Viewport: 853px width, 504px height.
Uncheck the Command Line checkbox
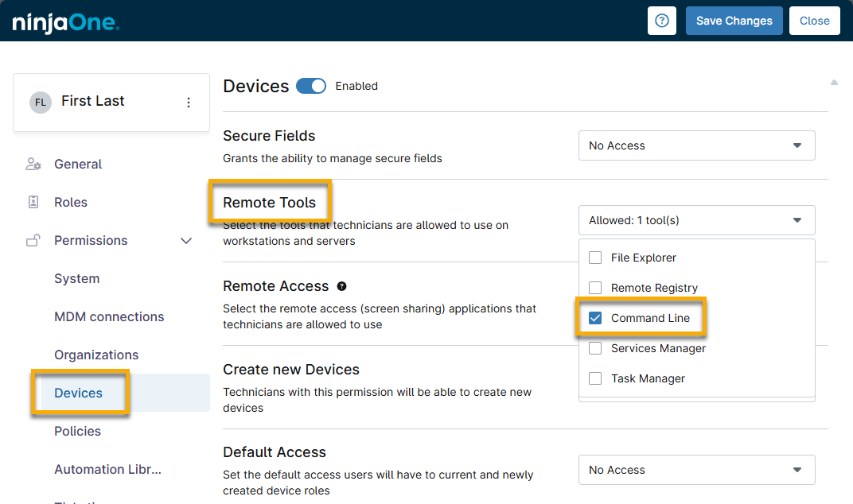click(x=595, y=318)
